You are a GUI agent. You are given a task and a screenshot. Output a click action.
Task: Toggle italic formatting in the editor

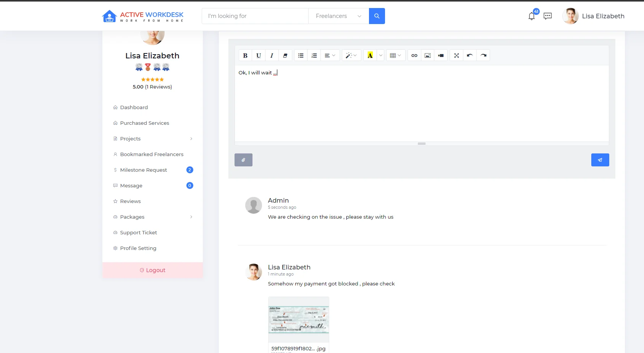(272, 55)
